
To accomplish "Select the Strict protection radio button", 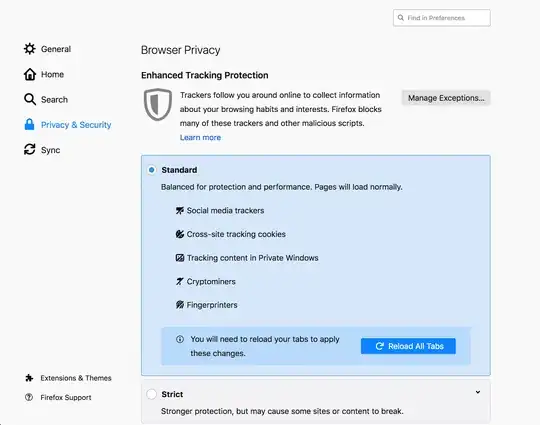I will click(x=151, y=394).
